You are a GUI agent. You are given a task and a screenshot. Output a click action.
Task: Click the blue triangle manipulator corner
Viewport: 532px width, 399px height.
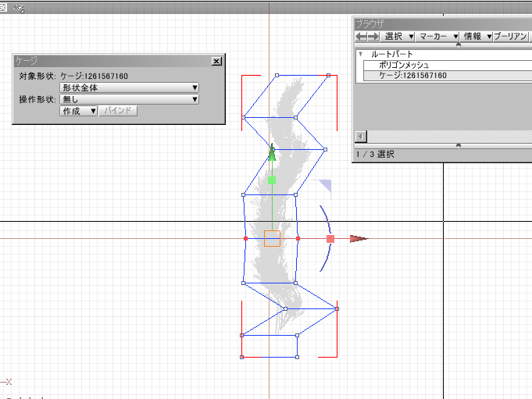(x=327, y=186)
